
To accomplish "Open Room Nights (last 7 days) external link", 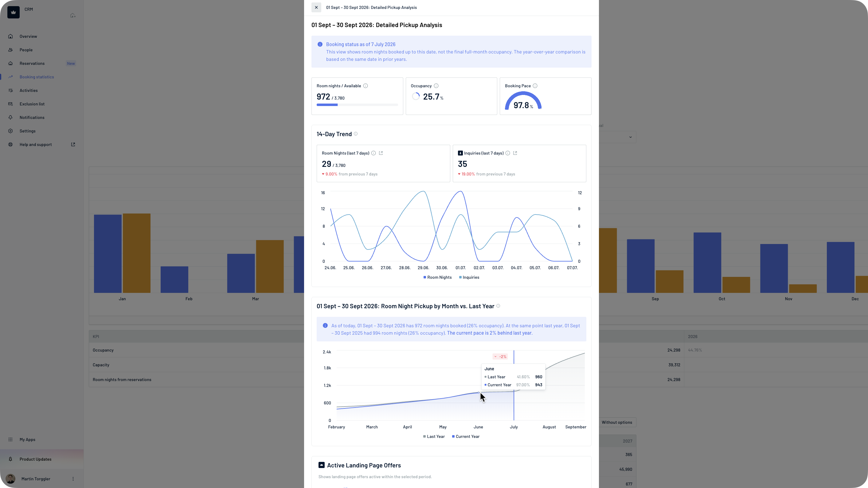I will point(381,153).
